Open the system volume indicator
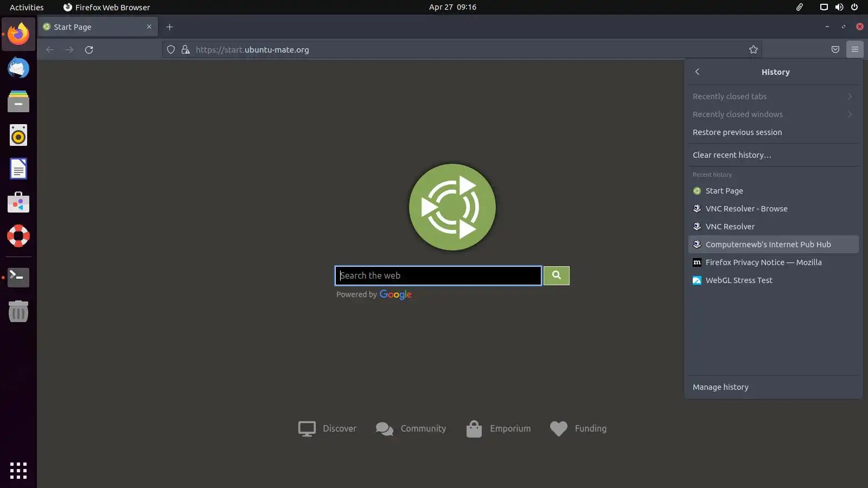Screen dimensions: 868x488 click(839, 7)
